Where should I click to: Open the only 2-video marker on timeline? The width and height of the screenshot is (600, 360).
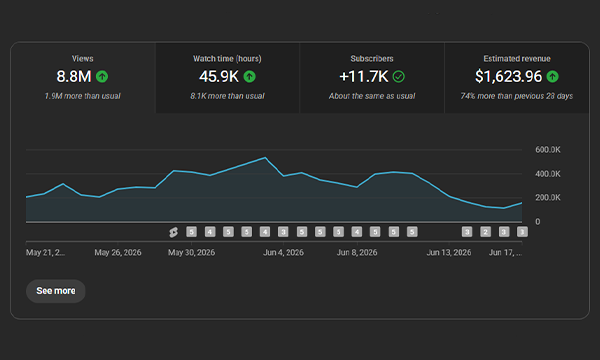click(x=485, y=232)
